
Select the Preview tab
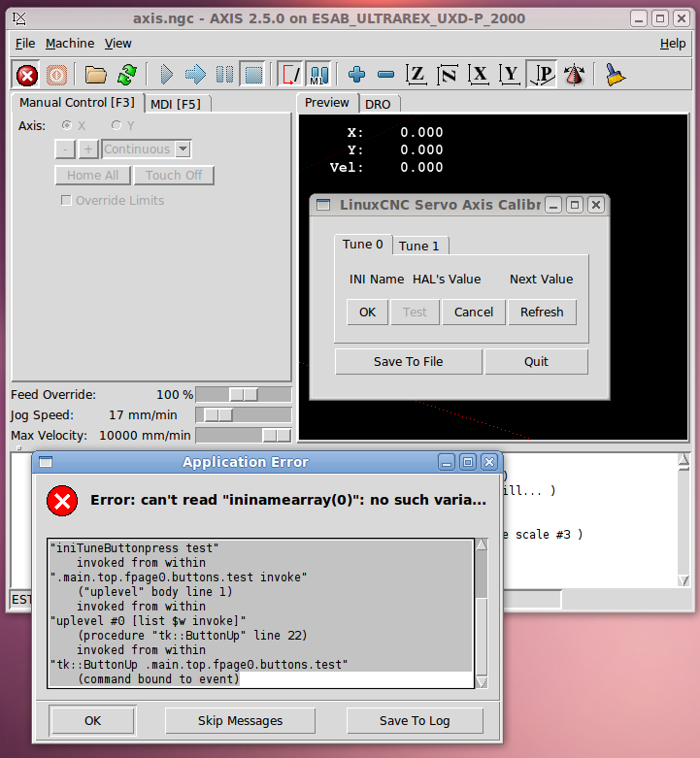[x=327, y=103]
